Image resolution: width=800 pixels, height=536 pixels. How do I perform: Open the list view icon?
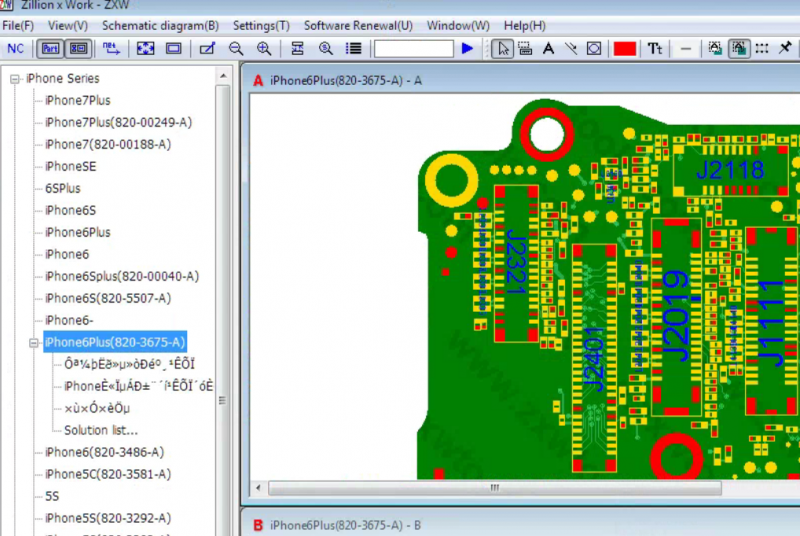[x=354, y=49]
